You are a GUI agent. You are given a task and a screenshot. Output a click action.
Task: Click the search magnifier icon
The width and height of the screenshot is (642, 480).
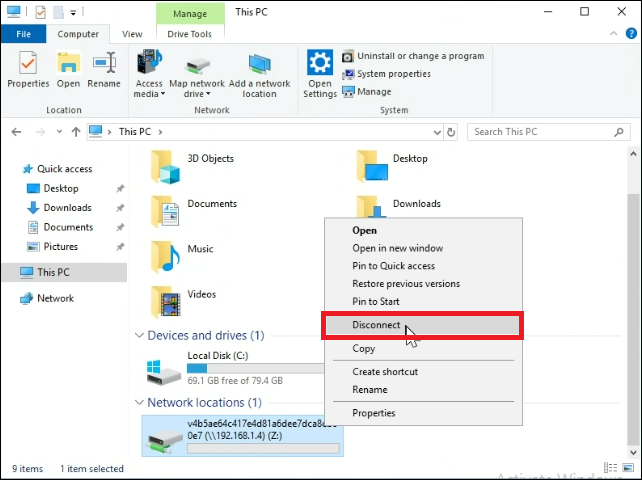pyautogui.click(x=619, y=132)
